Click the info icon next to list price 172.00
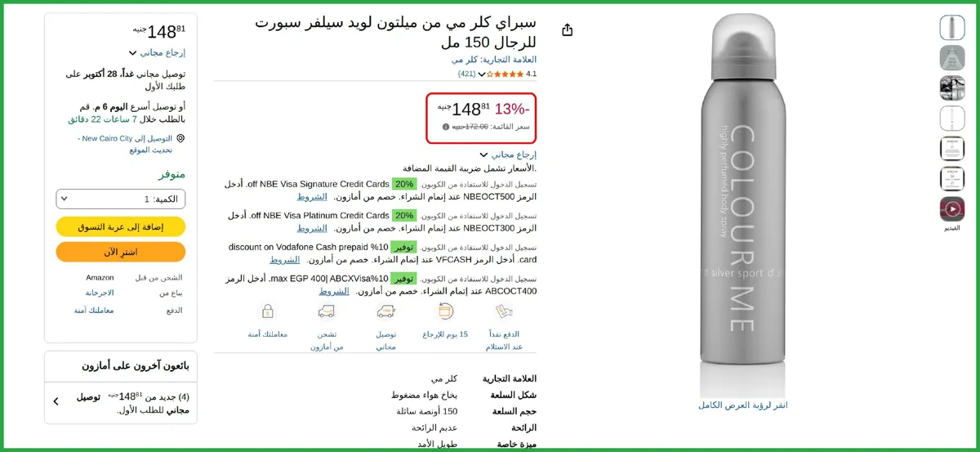 click(x=446, y=127)
